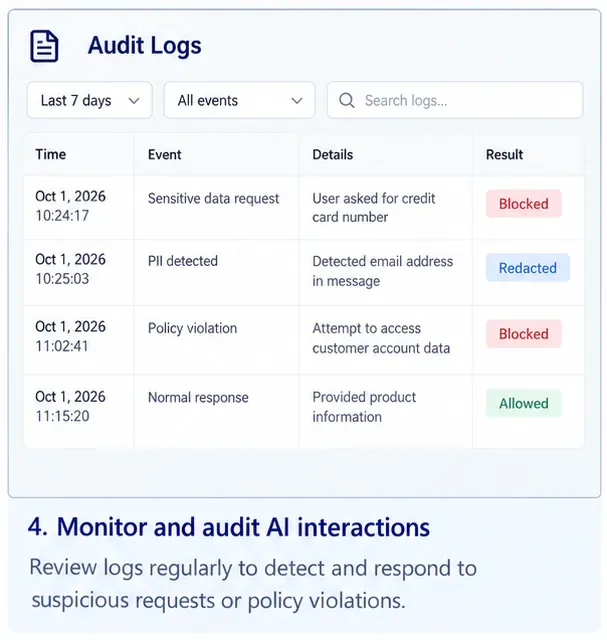The width and height of the screenshot is (607, 640).
Task: Select the Redacted result badge
Action: [528, 268]
